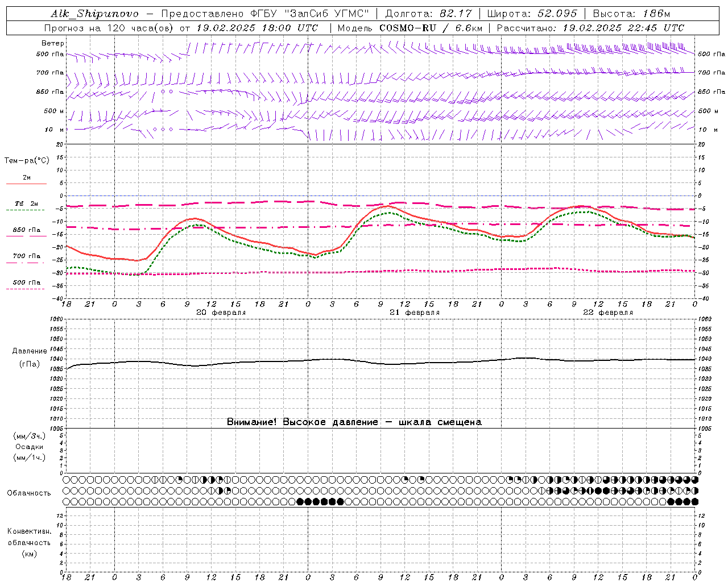Click the Давление pressure panel label
The height and width of the screenshot is (582, 728).
coord(30,351)
